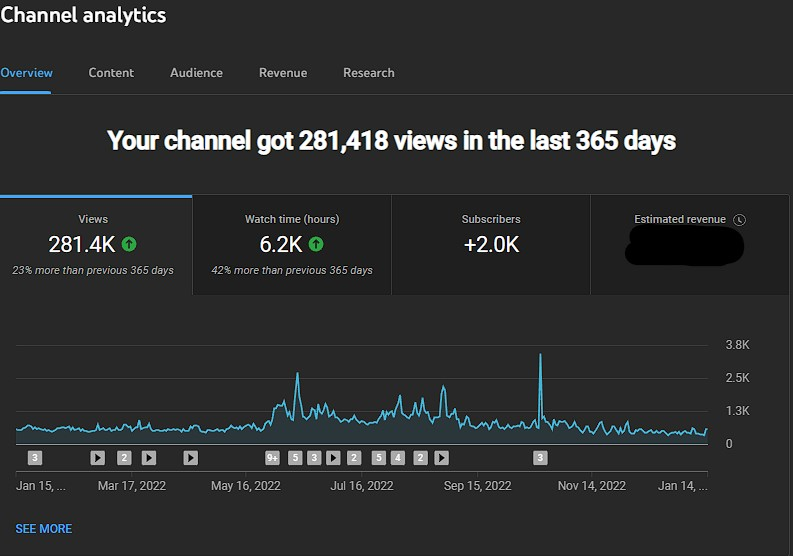Open the 2 marker above Mar 17, 2022

(x=124, y=458)
